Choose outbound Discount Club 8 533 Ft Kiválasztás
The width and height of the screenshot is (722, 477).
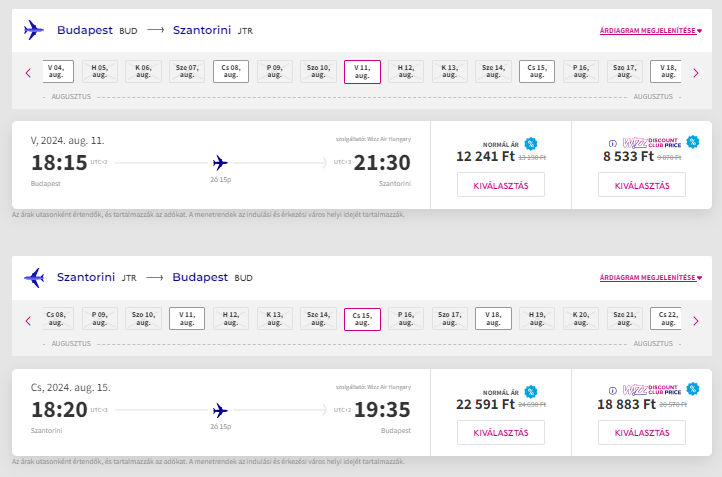coord(642,185)
